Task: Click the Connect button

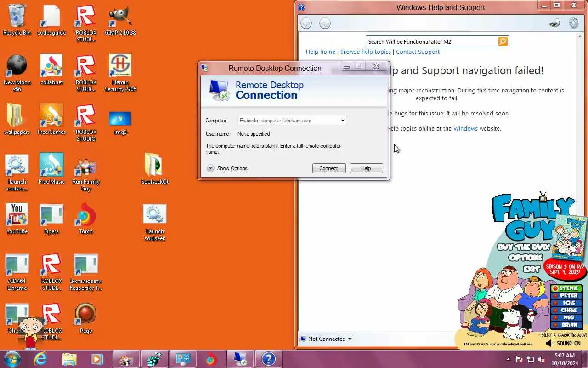Action: (328, 168)
